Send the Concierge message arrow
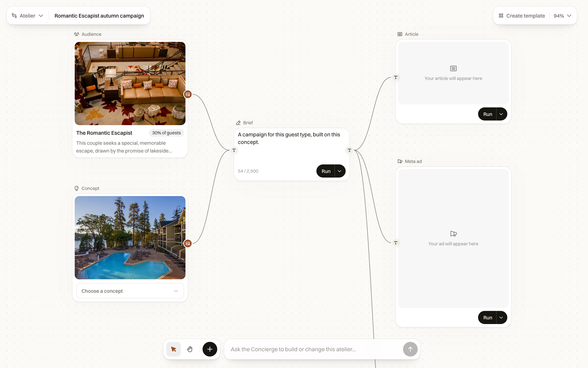The width and height of the screenshot is (588, 368). click(x=410, y=349)
